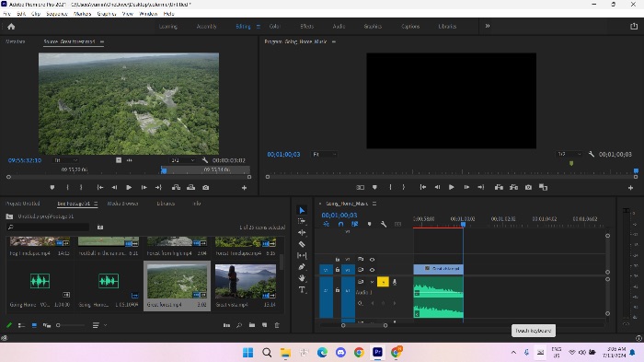Image resolution: width=644 pixels, height=362 pixels.
Task: Select the Type tool
Action: 302,289
